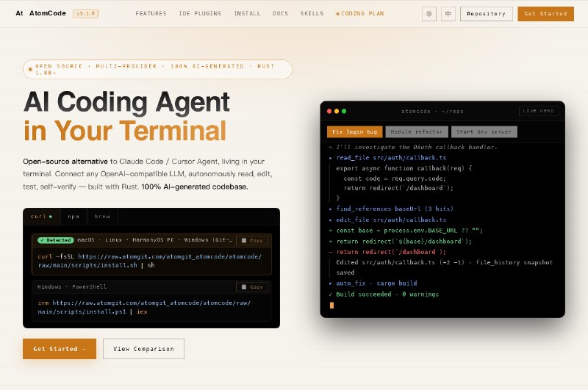Click 'find_references baseUrl (3 hits)' line

coord(391,209)
